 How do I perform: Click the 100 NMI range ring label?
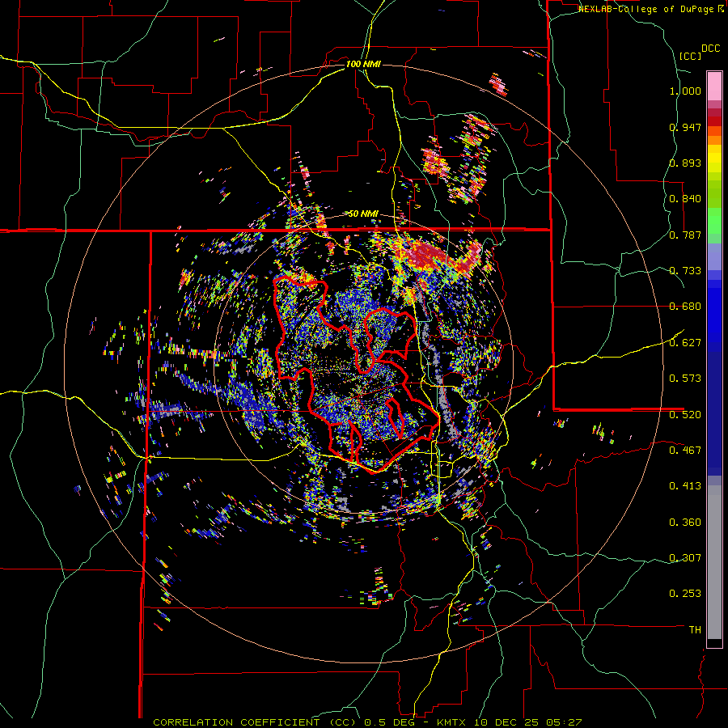click(x=363, y=64)
